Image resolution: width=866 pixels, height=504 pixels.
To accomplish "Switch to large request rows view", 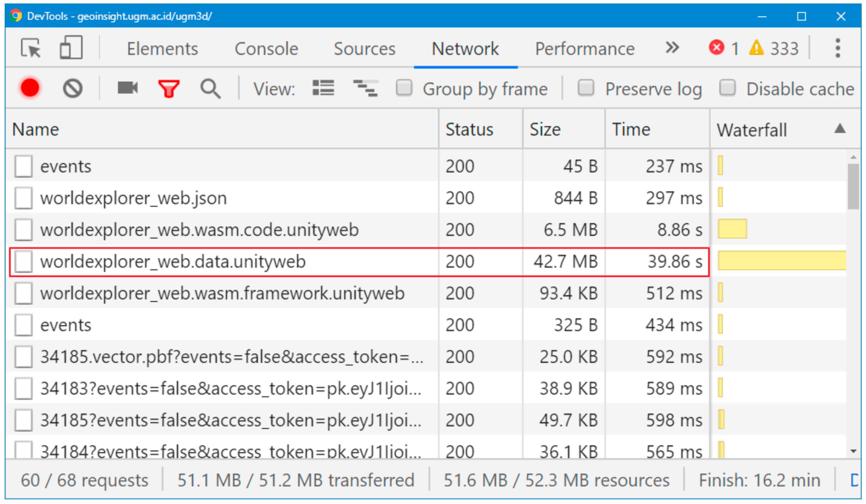I will 323,88.
